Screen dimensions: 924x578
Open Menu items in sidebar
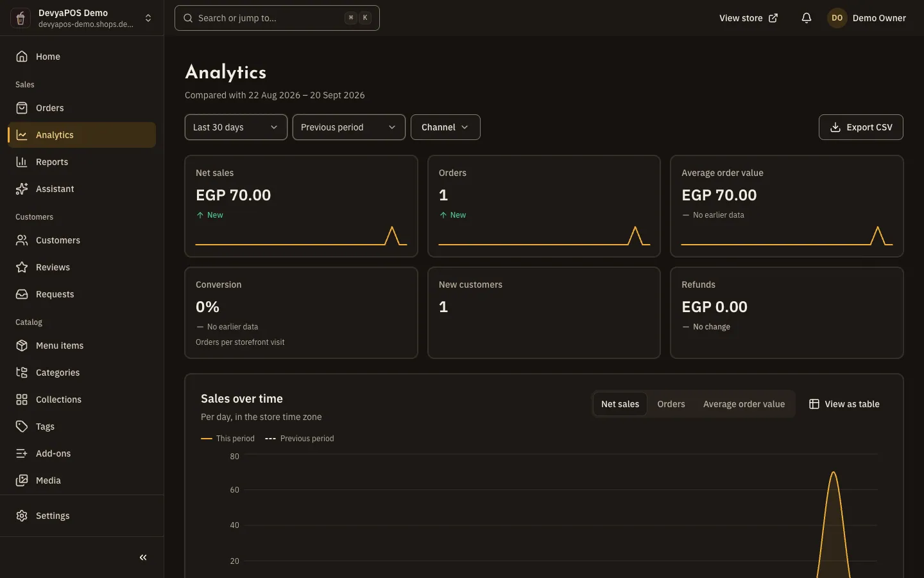81,346
